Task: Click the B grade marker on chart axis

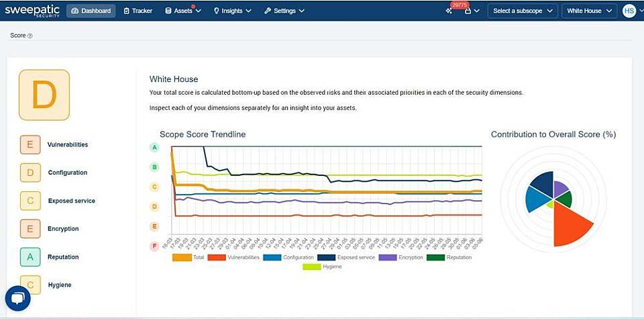Action: click(155, 167)
